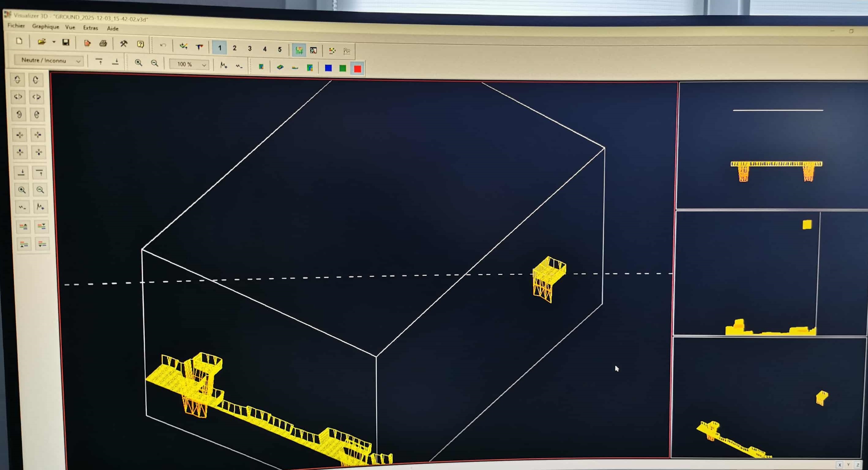Click the arrow next to open folder

(x=54, y=42)
